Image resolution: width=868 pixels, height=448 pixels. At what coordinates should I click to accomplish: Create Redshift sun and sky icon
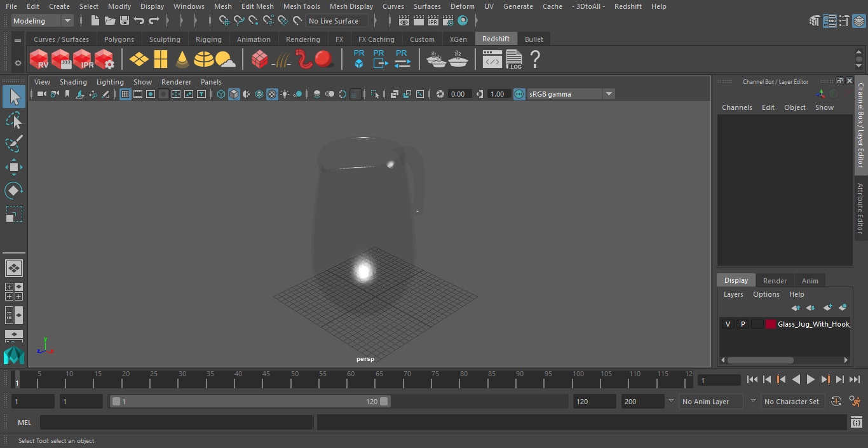[225, 60]
